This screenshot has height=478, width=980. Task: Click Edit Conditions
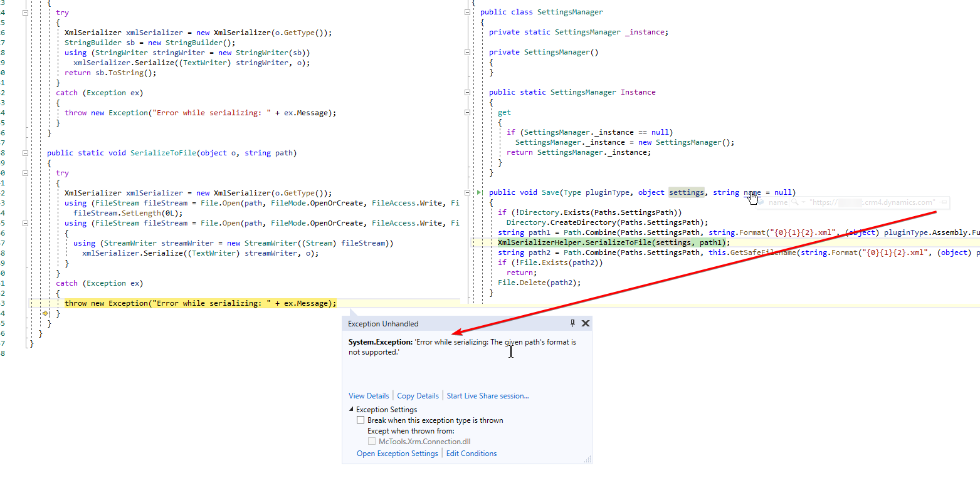471,453
